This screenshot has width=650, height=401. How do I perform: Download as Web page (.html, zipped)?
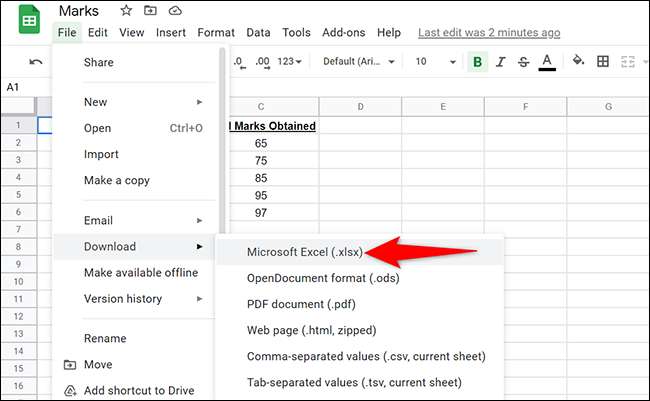click(x=360, y=331)
